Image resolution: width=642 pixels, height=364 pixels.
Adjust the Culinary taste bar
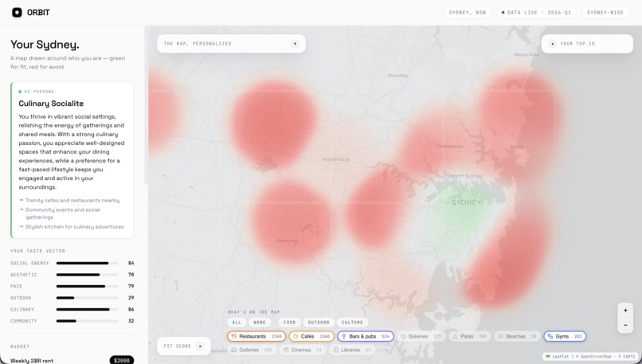[x=87, y=310]
